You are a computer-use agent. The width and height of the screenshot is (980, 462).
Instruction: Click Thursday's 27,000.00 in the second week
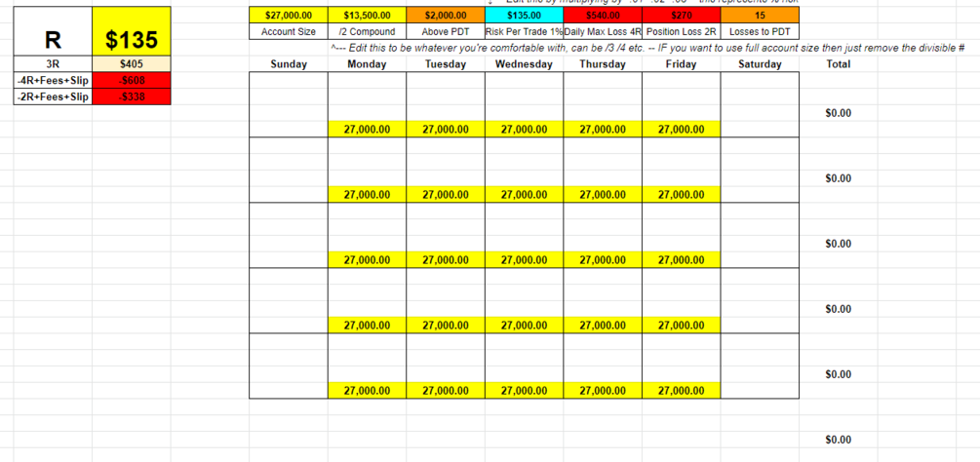[x=603, y=195]
